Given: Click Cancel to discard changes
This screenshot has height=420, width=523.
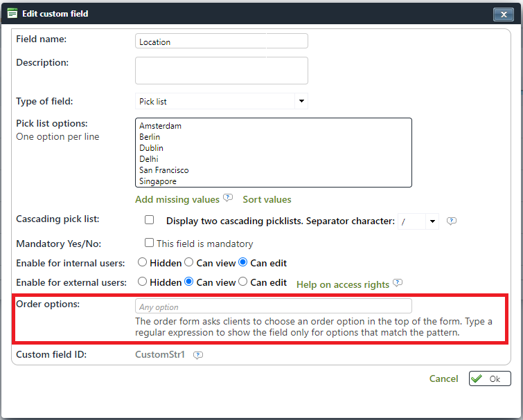Looking at the screenshot, I should [x=443, y=378].
